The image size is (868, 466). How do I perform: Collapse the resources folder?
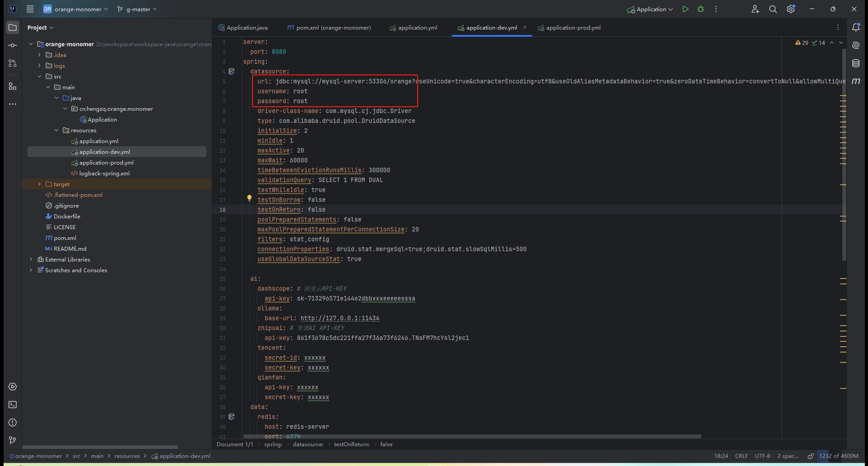pos(57,130)
